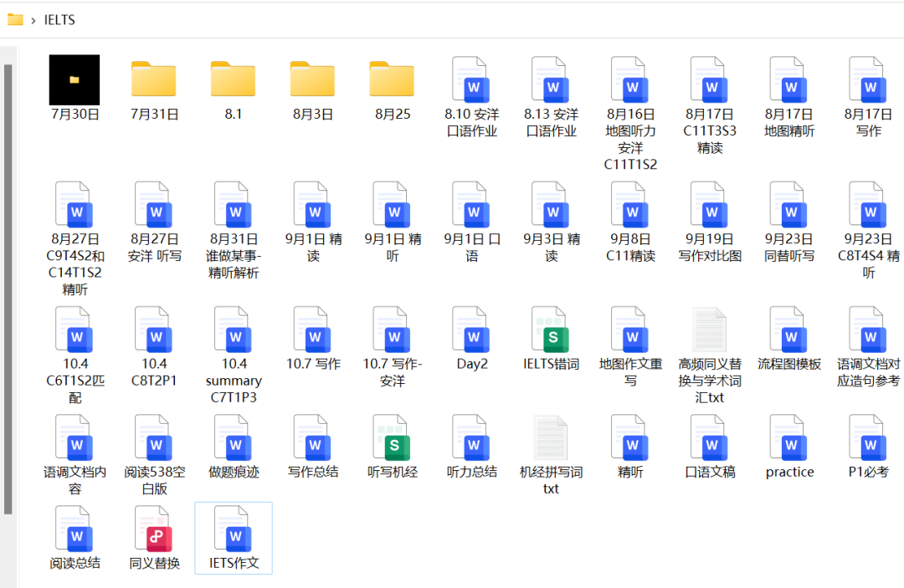This screenshot has height=588, width=904.
Task: Click the 7月30日 black thumbnail folder
Action: 74,80
